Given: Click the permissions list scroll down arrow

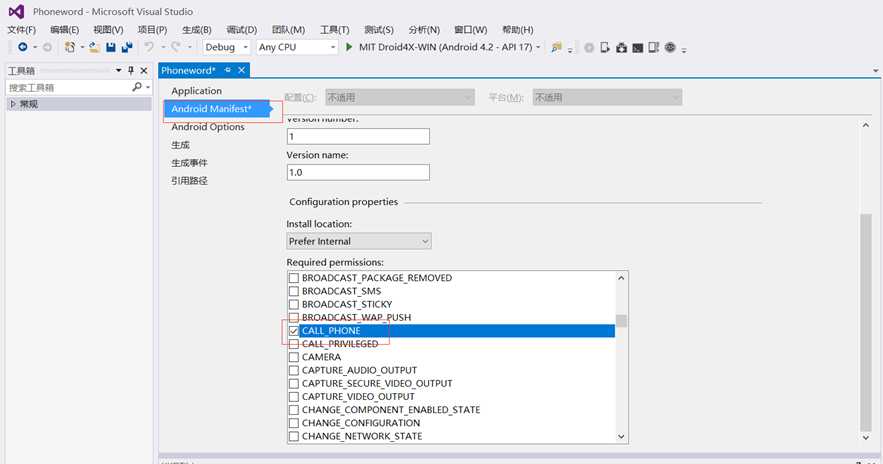Looking at the screenshot, I should pyautogui.click(x=621, y=436).
